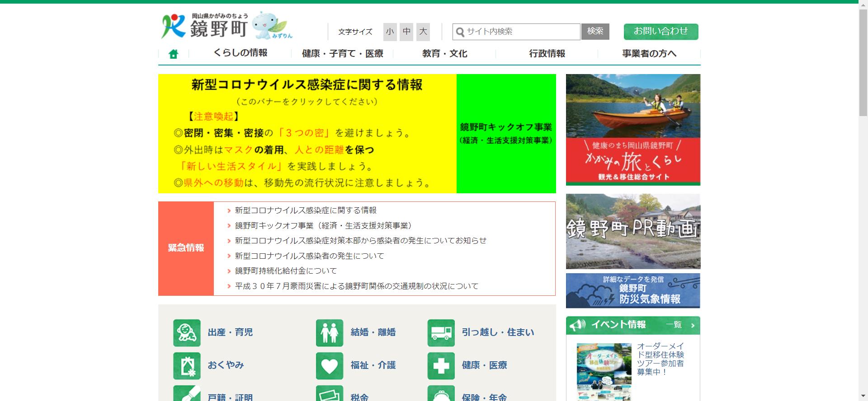Select the 結婚・離婚 couple icon
Viewport: 868px width, 401px height.
pos(330,333)
